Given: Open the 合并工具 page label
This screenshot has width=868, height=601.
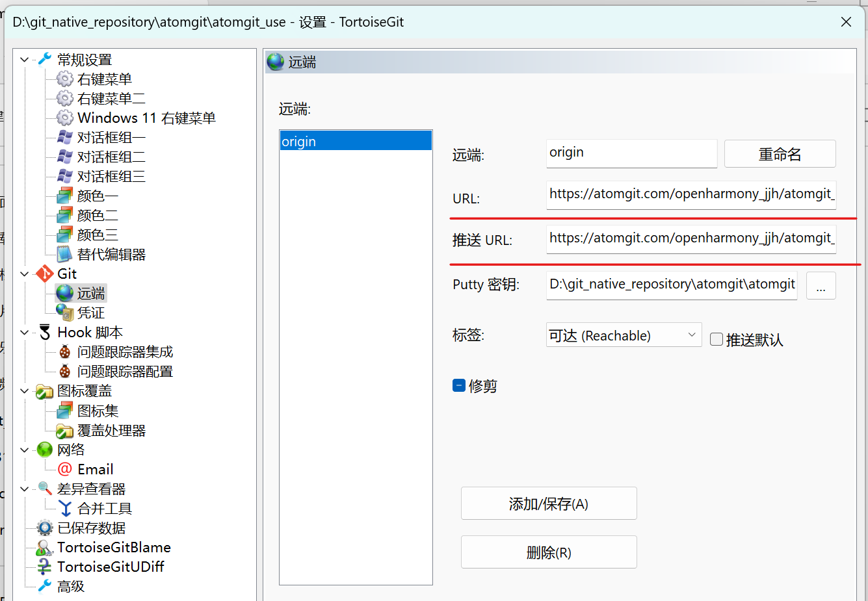Looking at the screenshot, I should coord(105,508).
